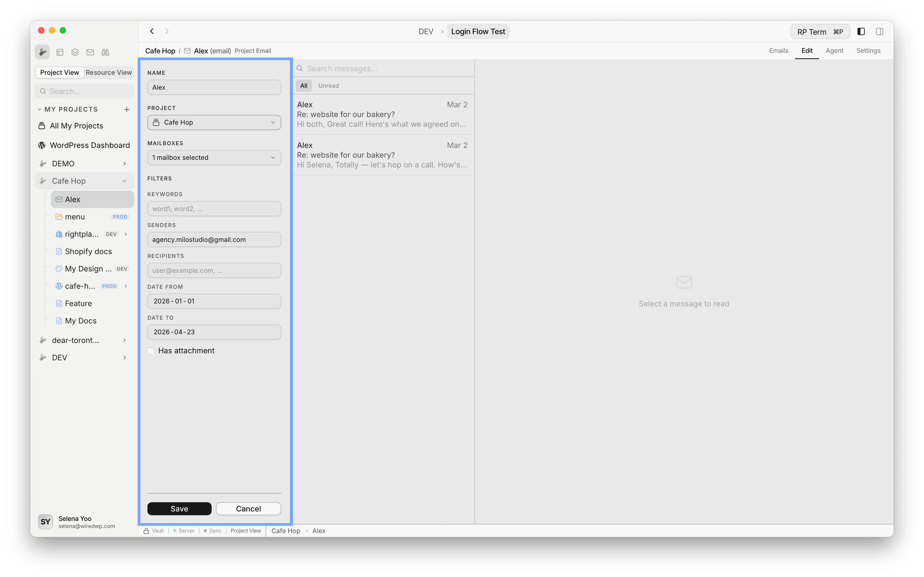Click the Recipients input field
The height and width of the screenshot is (577, 924).
pos(214,271)
